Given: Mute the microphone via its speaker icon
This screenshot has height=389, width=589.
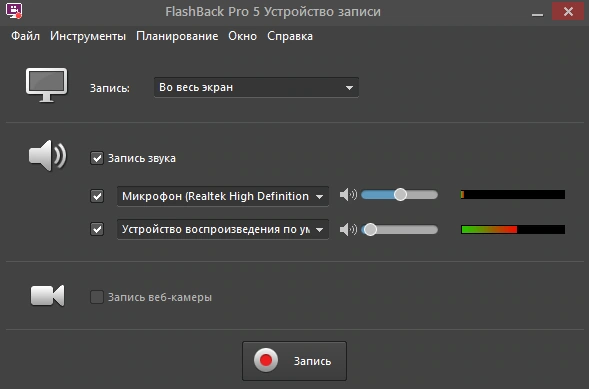Looking at the screenshot, I should pos(348,194).
